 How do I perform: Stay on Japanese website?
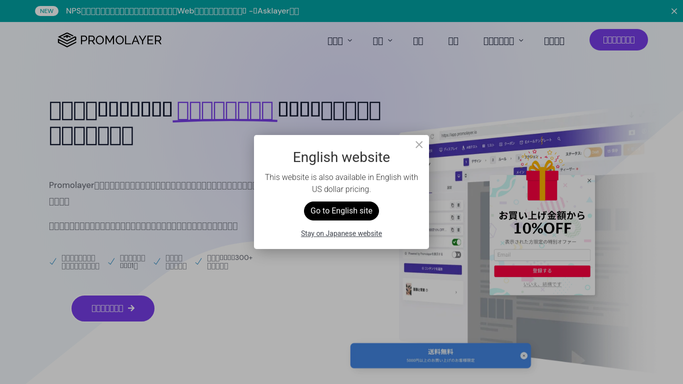tap(341, 233)
